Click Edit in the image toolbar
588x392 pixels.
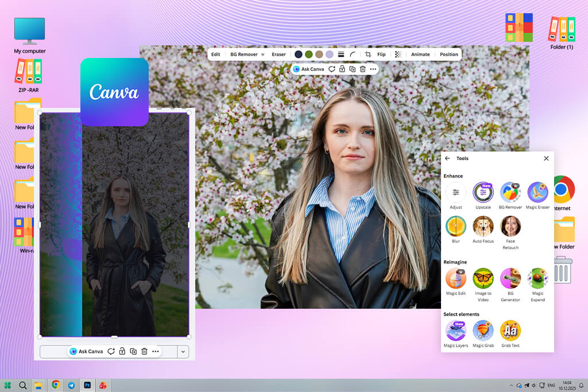pos(216,55)
